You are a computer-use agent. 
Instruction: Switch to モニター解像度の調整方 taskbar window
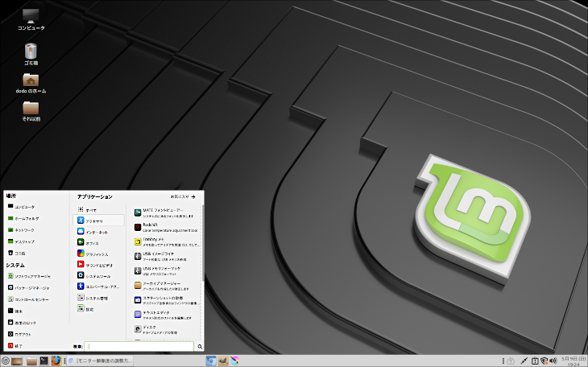[100, 361]
